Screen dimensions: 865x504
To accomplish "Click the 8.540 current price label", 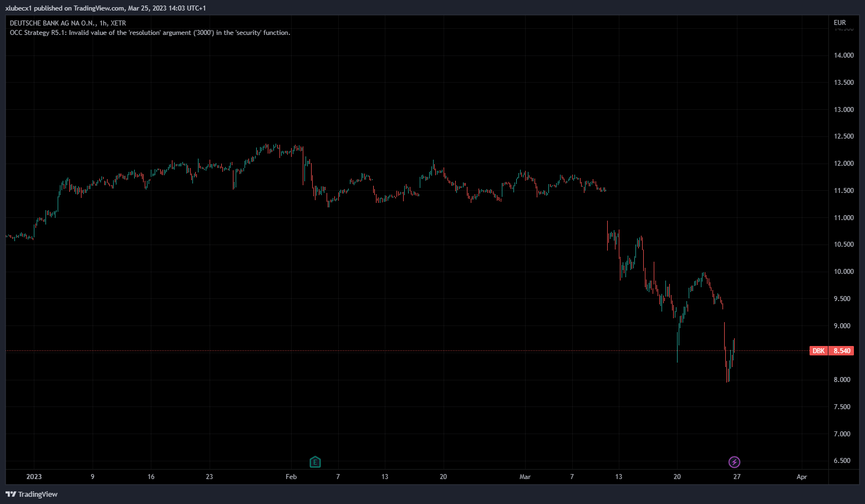I will (x=842, y=351).
